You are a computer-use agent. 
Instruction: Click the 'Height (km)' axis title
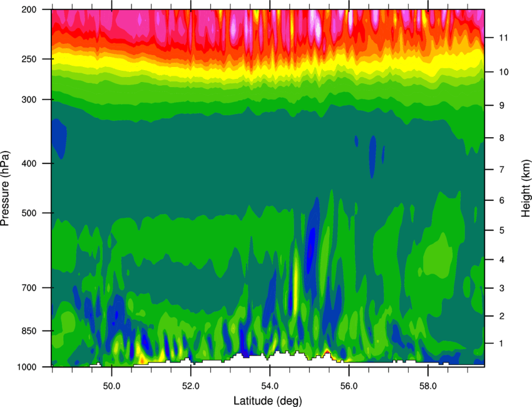[x=526, y=188]
